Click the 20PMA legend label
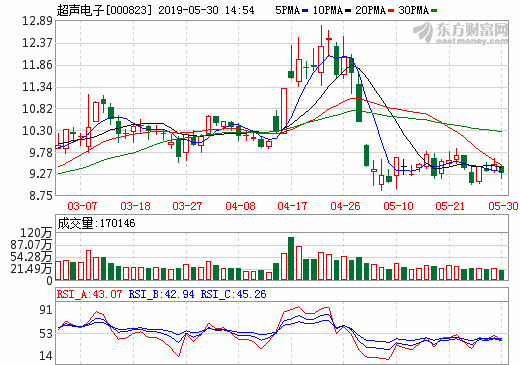 tap(371, 11)
